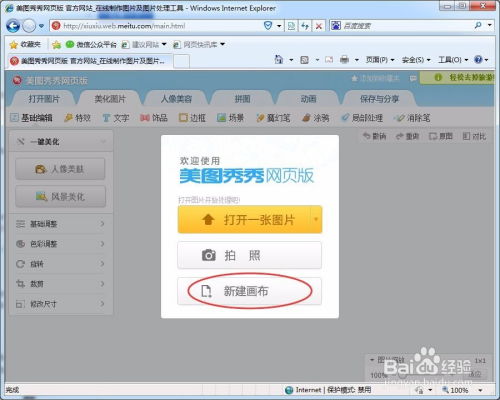Switch to the 人像美容 tab
The height and width of the screenshot is (400, 500).
click(176, 99)
